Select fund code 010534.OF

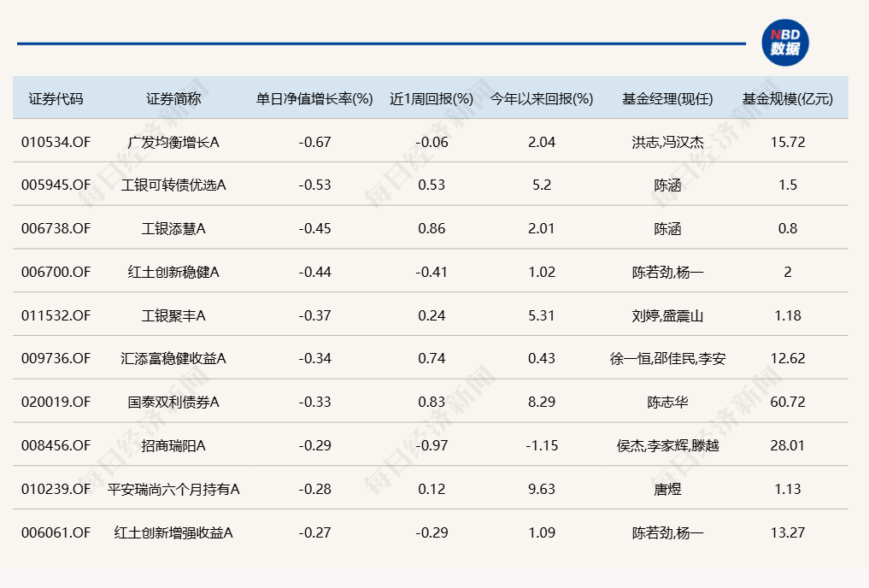[x=56, y=142]
